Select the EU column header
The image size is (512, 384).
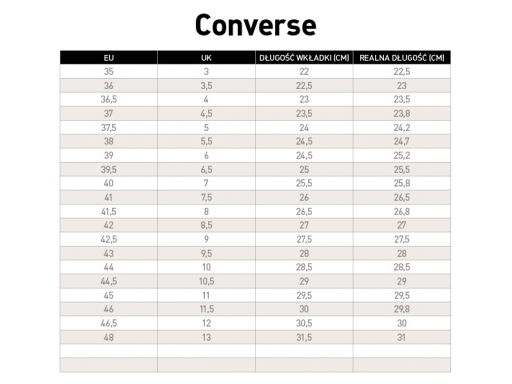[x=109, y=58]
